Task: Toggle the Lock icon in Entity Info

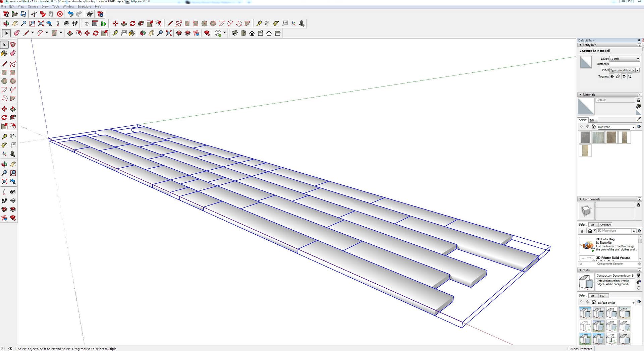Action: coord(618,76)
